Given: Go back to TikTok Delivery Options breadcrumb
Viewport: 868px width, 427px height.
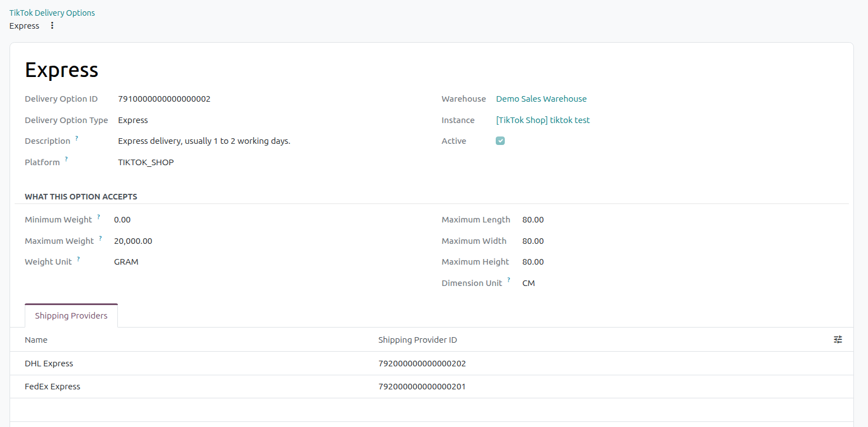Looking at the screenshot, I should pos(52,12).
